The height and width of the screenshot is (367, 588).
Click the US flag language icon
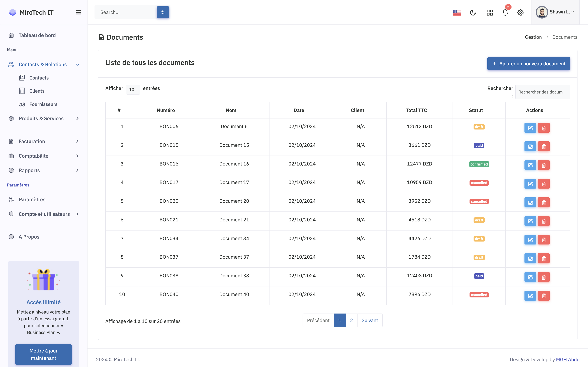[x=457, y=12]
